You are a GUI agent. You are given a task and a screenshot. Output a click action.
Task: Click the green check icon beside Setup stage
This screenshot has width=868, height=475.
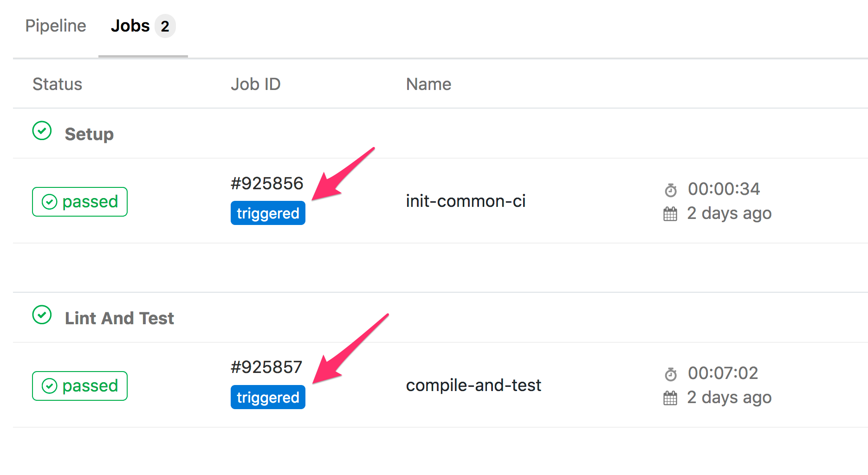42,131
